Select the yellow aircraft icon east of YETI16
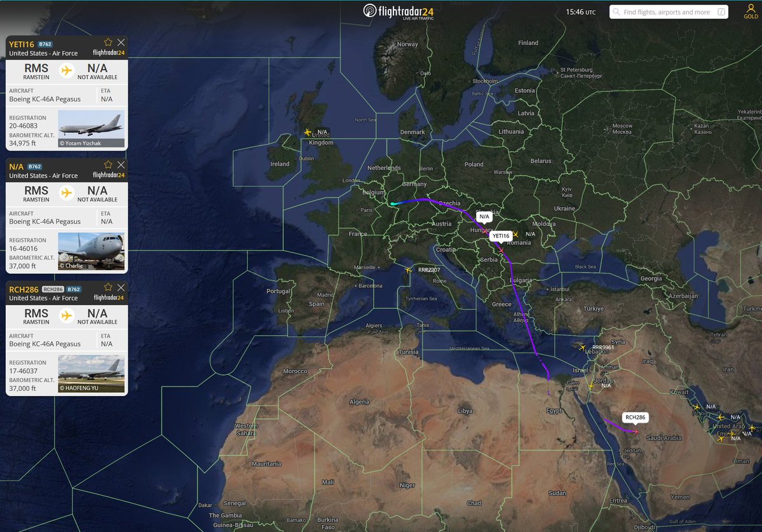Viewport: 762px width, 532px height. [515, 234]
